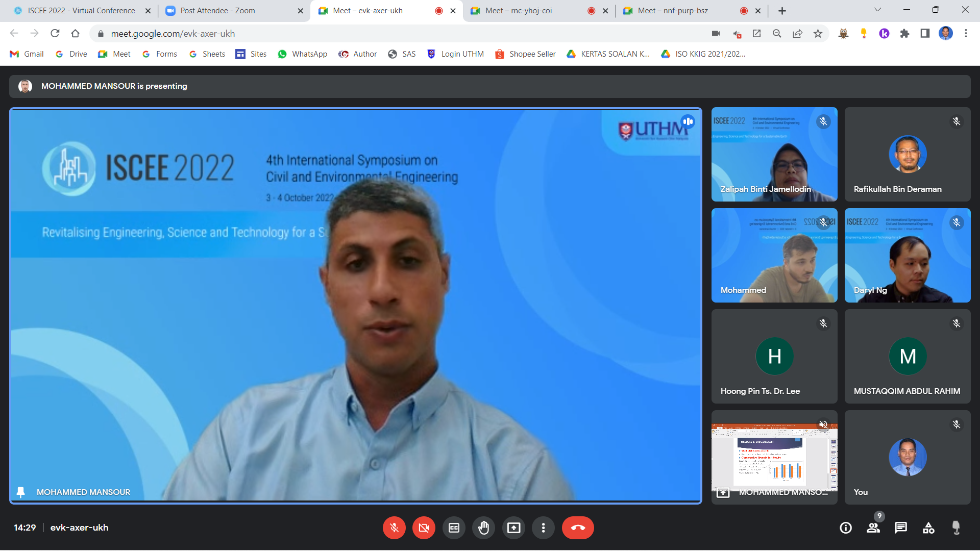The width and height of the screenshot is (980, 551).
Task: Open tab search dropdown arrow
Action: tap(878, 9)
